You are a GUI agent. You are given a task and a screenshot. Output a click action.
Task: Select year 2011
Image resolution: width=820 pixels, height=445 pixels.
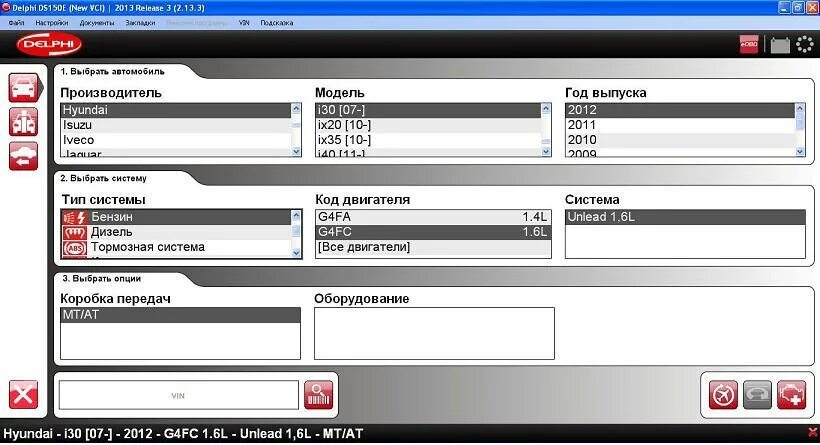(x=680, y=125)
